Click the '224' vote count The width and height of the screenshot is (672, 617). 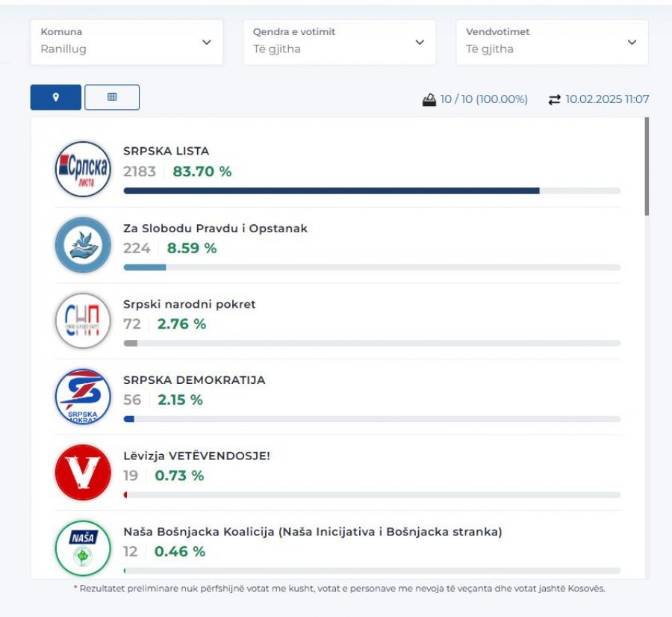(137, 248)
